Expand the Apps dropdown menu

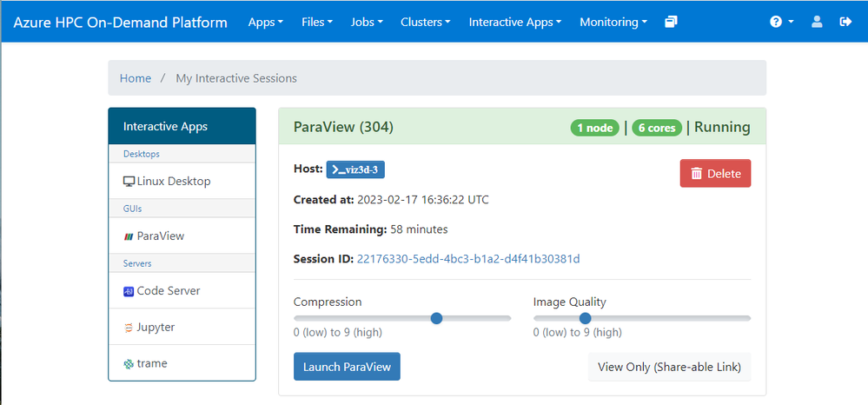[266, 22]
